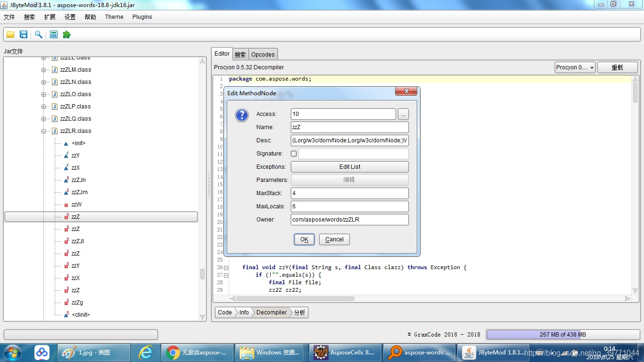Click the 267 MB of 438 MB memory bar
The width and height of the screenshot is (644, 362).
[x=562, y=335]
